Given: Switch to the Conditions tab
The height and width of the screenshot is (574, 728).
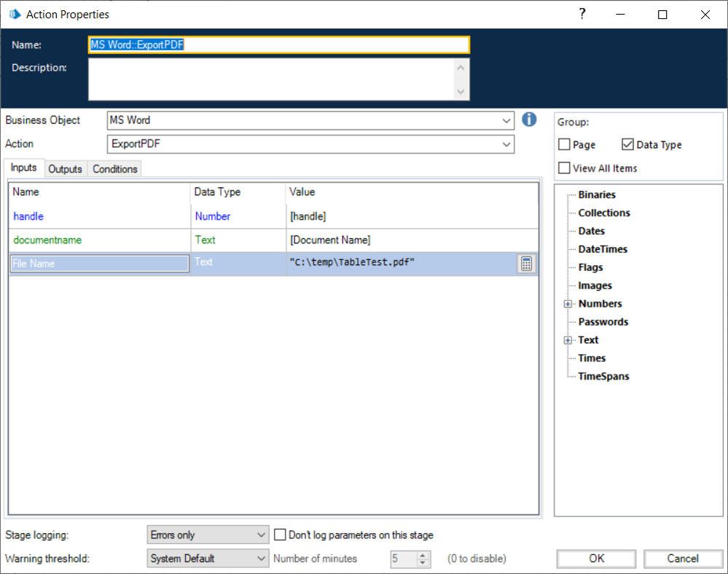Looking at the screenshot, I should click(115, 169).
